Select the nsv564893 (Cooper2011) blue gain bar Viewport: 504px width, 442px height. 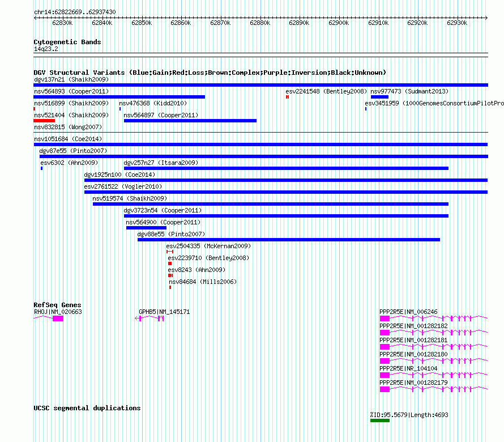[119, 97]
